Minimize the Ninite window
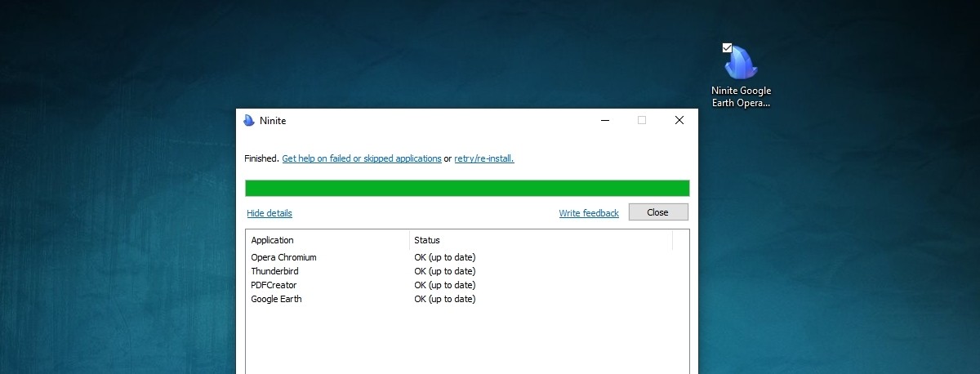 tap(605, 121)
